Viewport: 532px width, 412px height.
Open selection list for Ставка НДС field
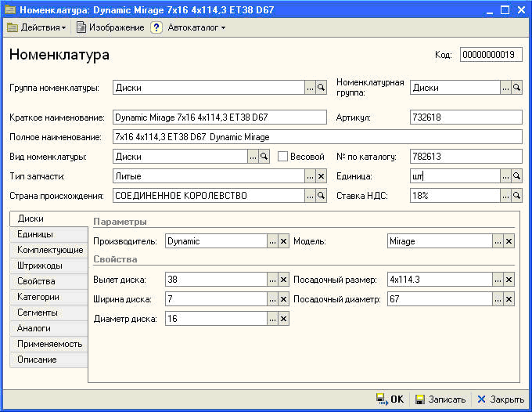click(x=505, y=196)
